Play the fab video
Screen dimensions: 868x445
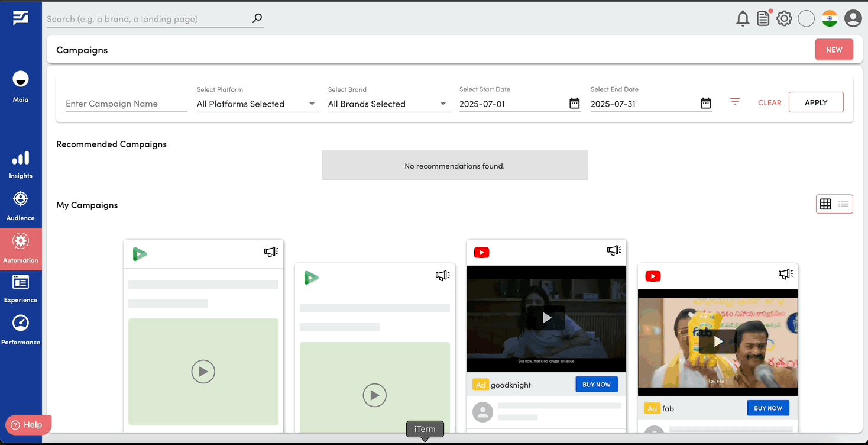click(x=718, y=342)
